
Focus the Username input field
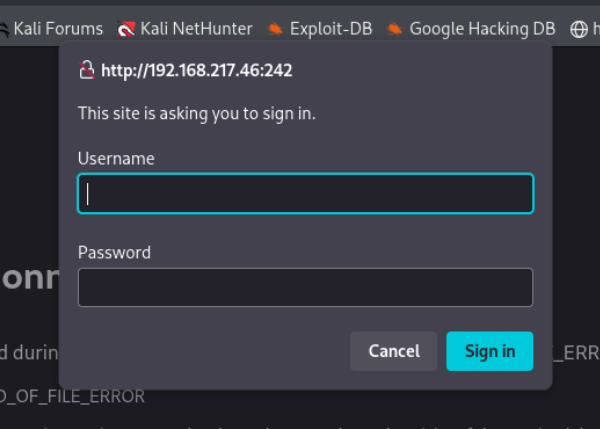[305, 194]
